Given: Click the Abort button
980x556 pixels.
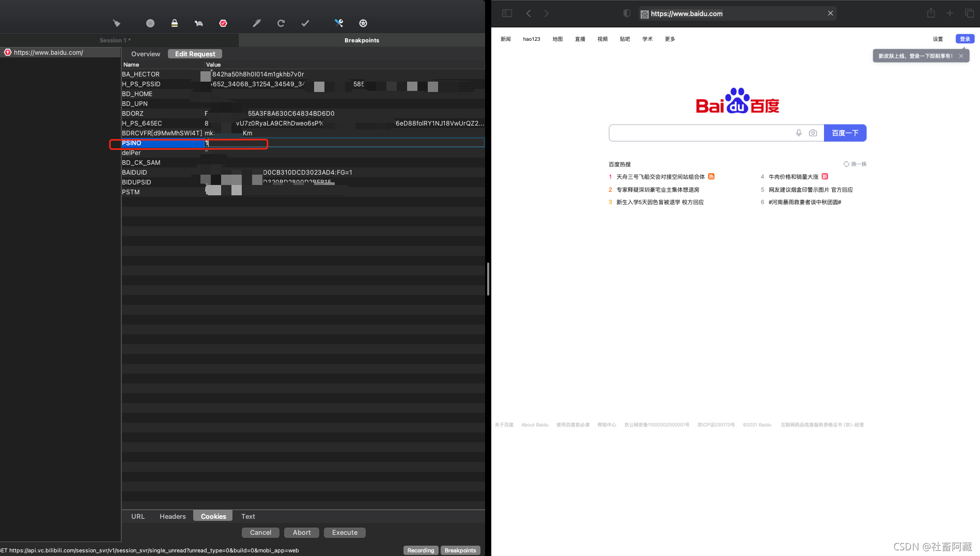Looking at the screenshot, I should 302,532.
